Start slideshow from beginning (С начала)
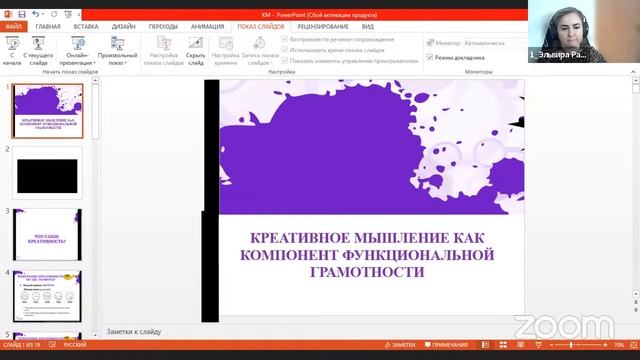This screenshot has width=640, height=360. [12, 51]
